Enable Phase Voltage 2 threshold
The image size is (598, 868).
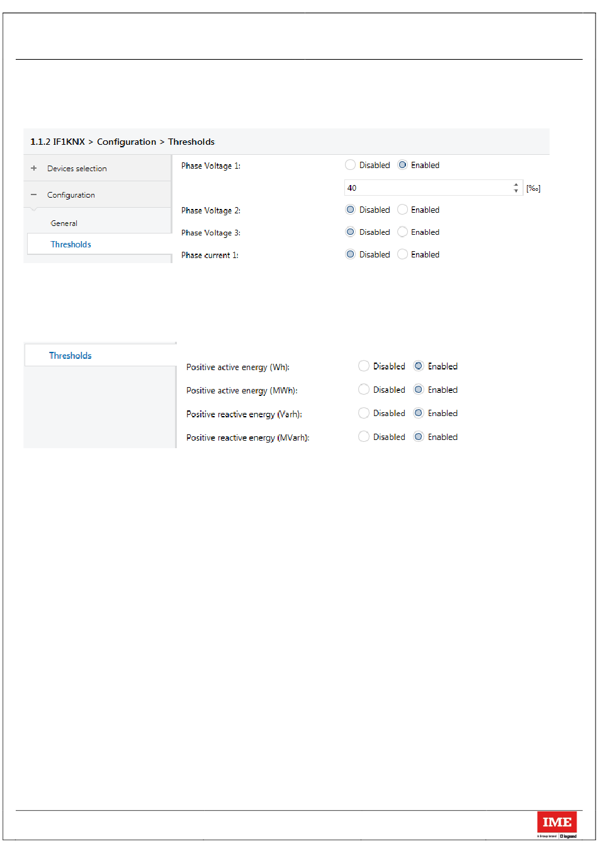403,210
